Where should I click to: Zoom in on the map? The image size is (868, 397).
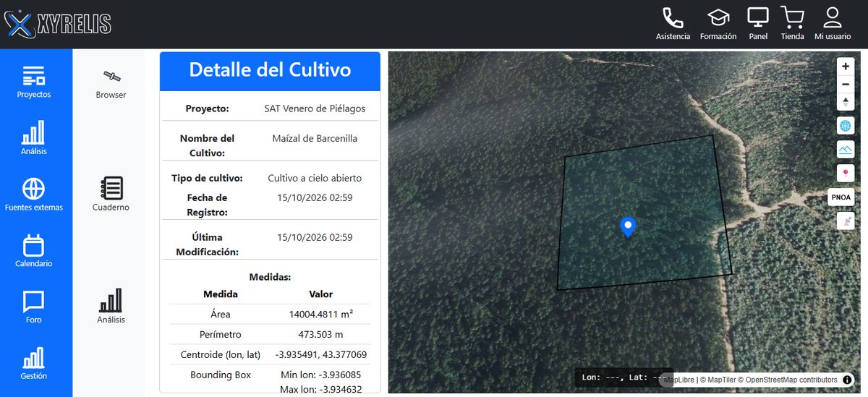tap(846, 66)
